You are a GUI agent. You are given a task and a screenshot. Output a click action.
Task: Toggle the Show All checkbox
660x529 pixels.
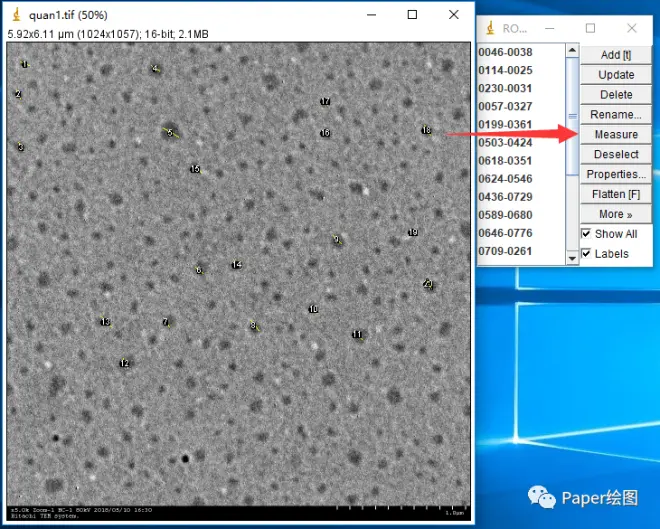pyautogui.click(x=586, y=234)
